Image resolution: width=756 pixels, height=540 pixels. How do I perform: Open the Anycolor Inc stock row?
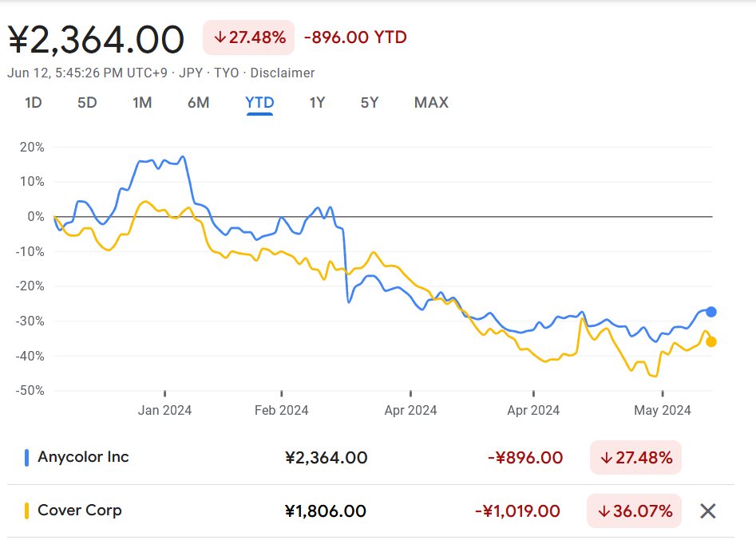83,458
